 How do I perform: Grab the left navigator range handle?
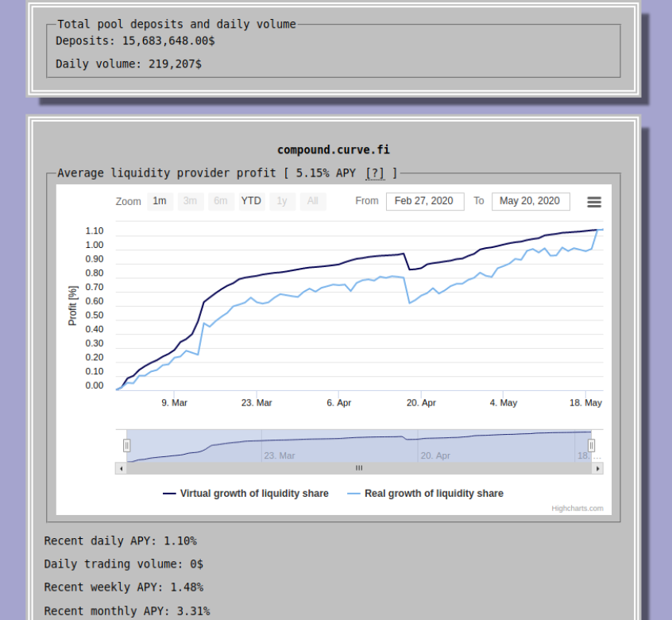click(x=126, y=445)
